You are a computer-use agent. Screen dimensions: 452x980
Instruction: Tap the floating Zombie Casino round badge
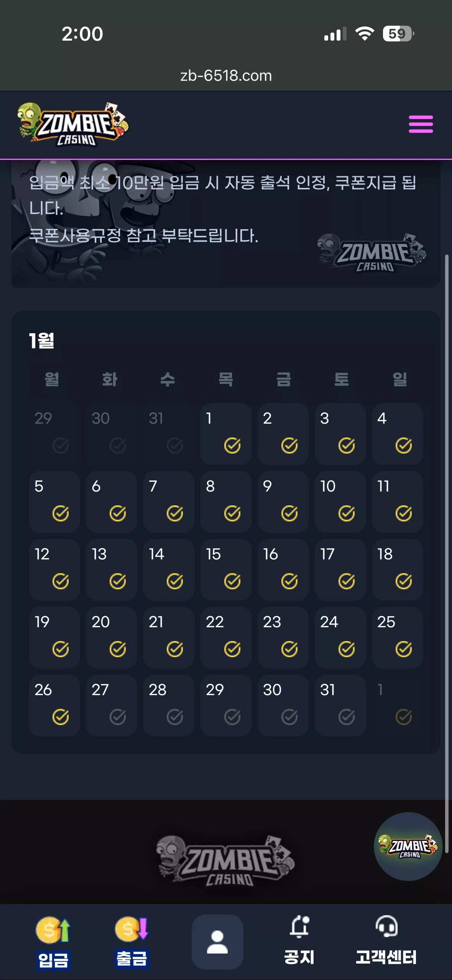coord(408,846)
